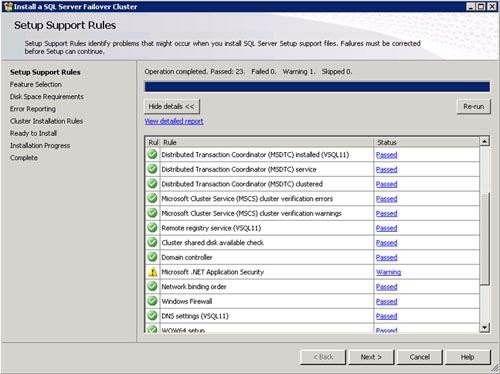Select the Domain controller rule text
The height and width of the screenshot is (374, 500).
pos(187,257)
